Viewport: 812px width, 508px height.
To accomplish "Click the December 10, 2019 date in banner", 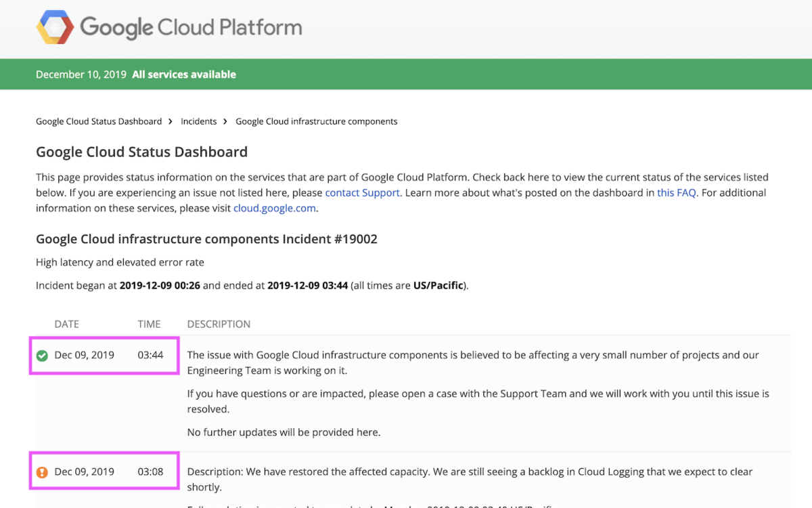I will [81, 75].
